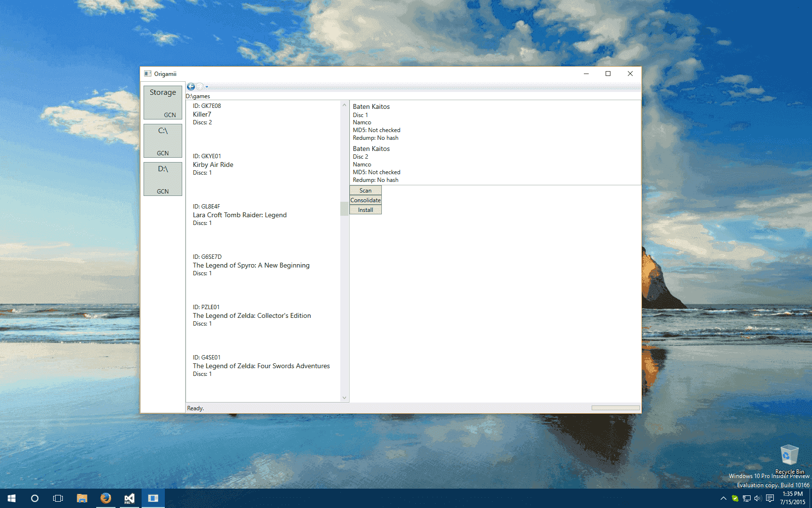The width and height of the screenshot is (812, 508).
Task: Open the network tray icon
Action: pos(747,498)
